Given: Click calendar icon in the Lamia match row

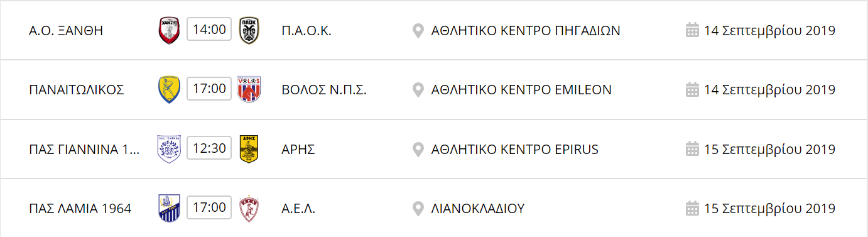Looking at the screenshot, I should tap(692, 208).
